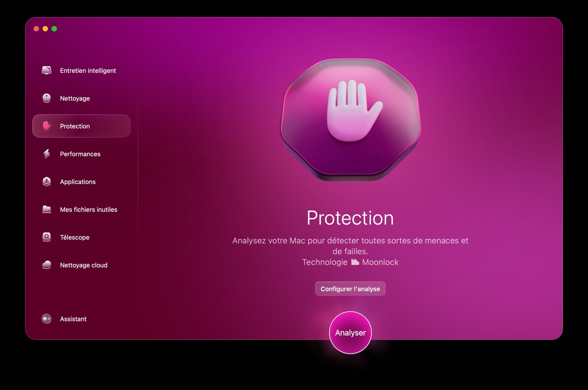Screen dimensions: 588x390
Task: Click the word Technologie below the description
Action: [x=325, y=262]
